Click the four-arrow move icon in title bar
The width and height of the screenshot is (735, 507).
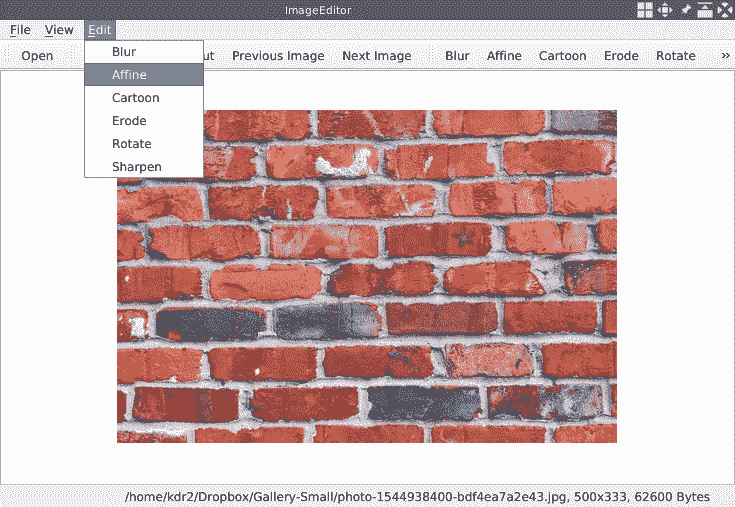(665, 10)
